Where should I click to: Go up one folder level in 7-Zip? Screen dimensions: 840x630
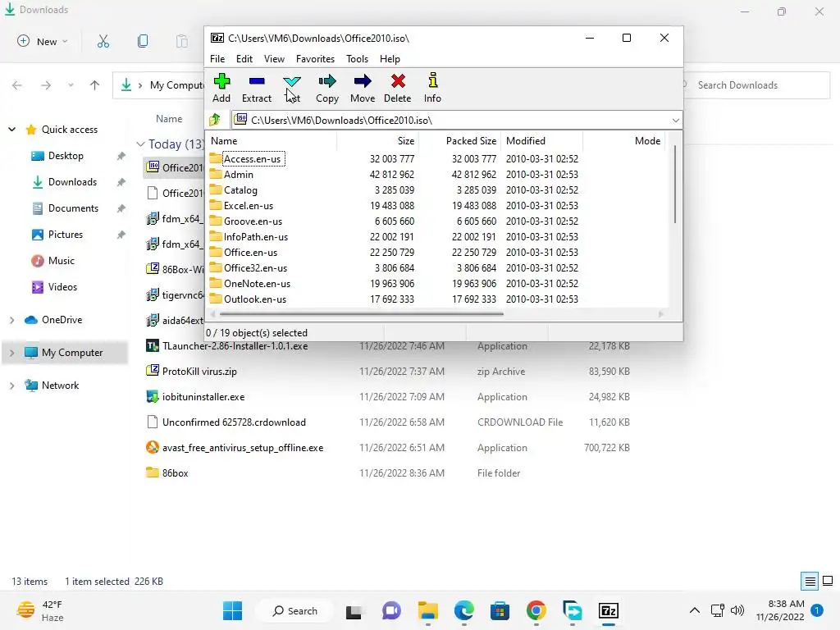pos(216,120)
